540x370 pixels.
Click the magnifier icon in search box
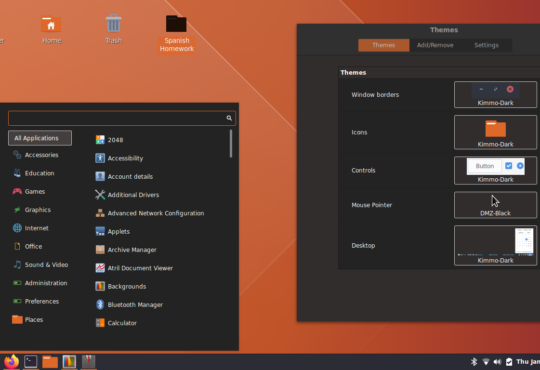point(229,118)
